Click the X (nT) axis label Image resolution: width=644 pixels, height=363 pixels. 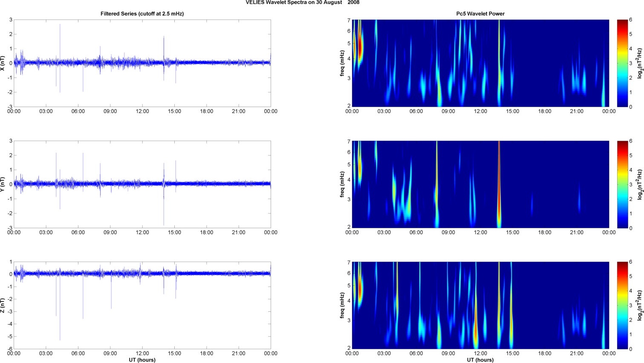pos(3,63)
